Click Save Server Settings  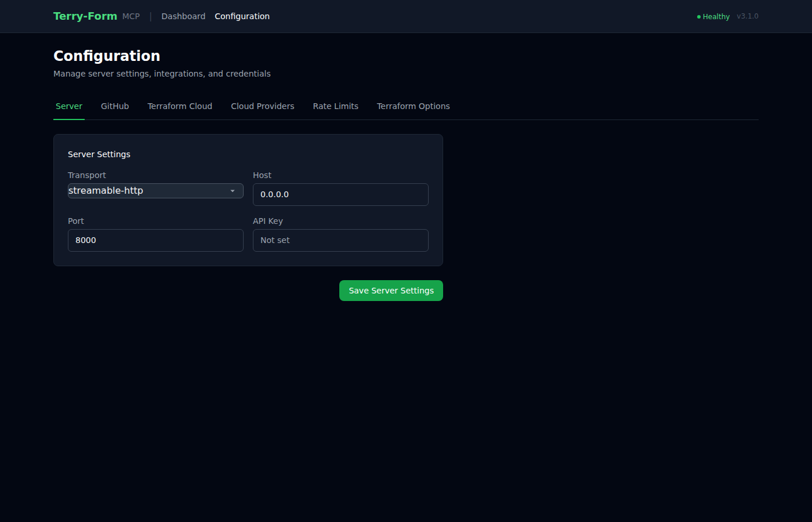click(391, 290)
